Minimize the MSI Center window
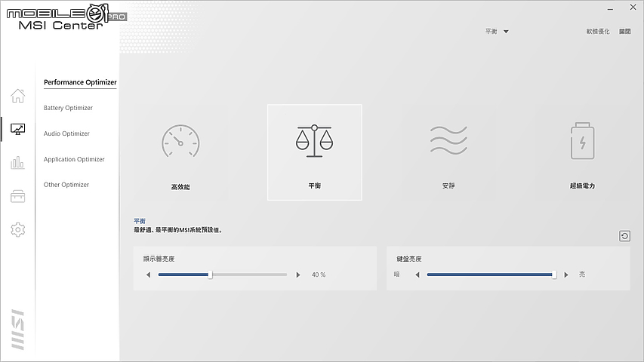 (610, 8)
